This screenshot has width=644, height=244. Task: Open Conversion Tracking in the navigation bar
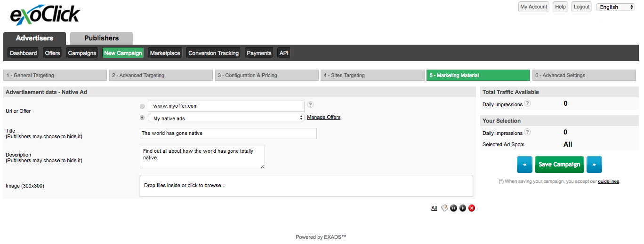click(x=213, y=53)
